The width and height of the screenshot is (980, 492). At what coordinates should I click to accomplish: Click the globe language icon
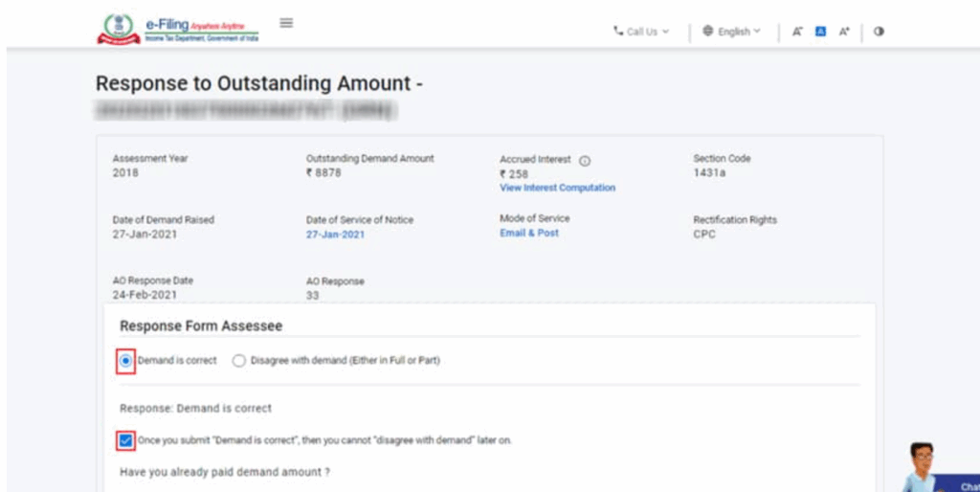[708, 32]
